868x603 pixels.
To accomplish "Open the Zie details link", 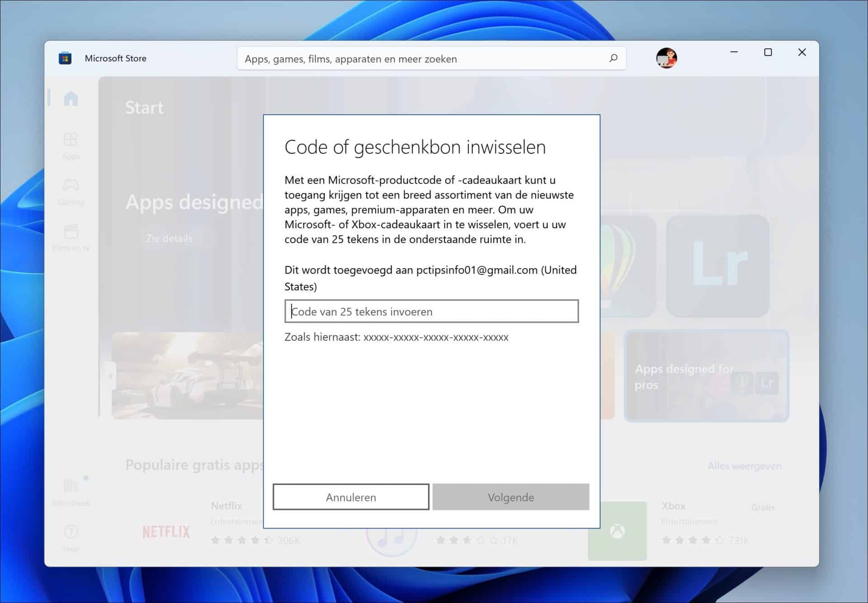I will coord(169,238).
